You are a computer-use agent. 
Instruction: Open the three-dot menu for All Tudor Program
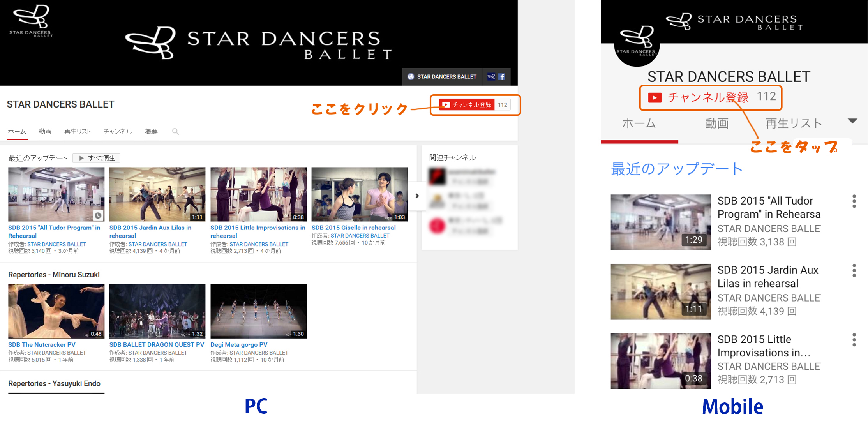click(854, 201)
